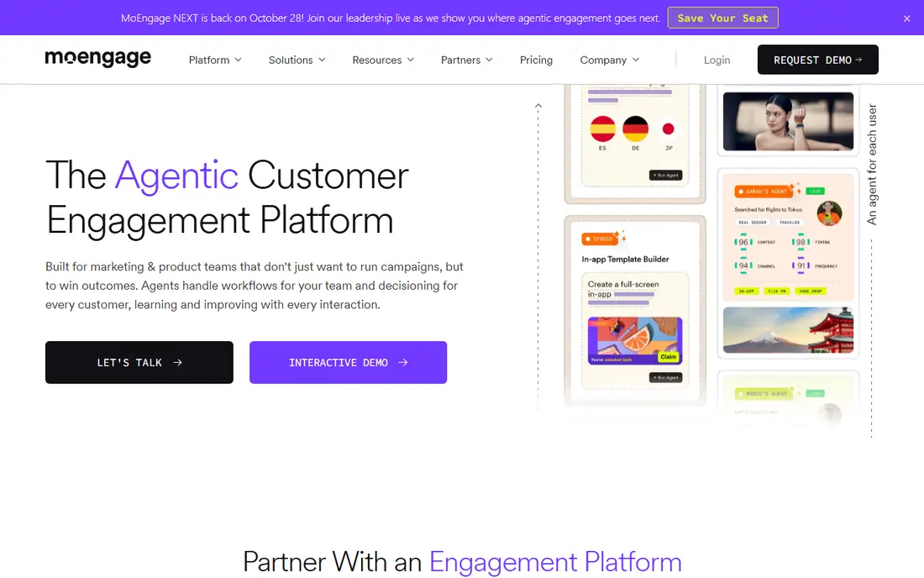Expand the Company chevron
The image size is (924, 578).
636,60
